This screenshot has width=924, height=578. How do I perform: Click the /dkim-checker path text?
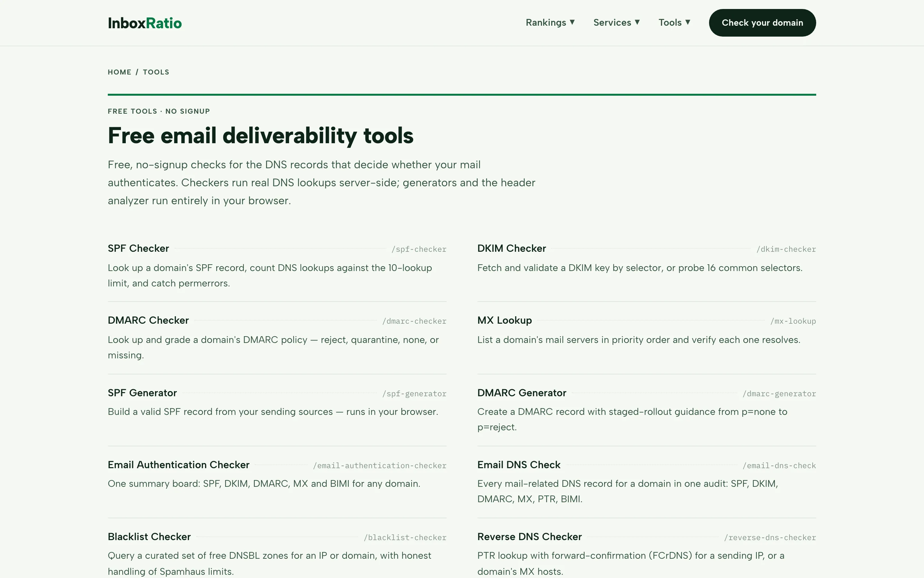[x=786, y=249]
